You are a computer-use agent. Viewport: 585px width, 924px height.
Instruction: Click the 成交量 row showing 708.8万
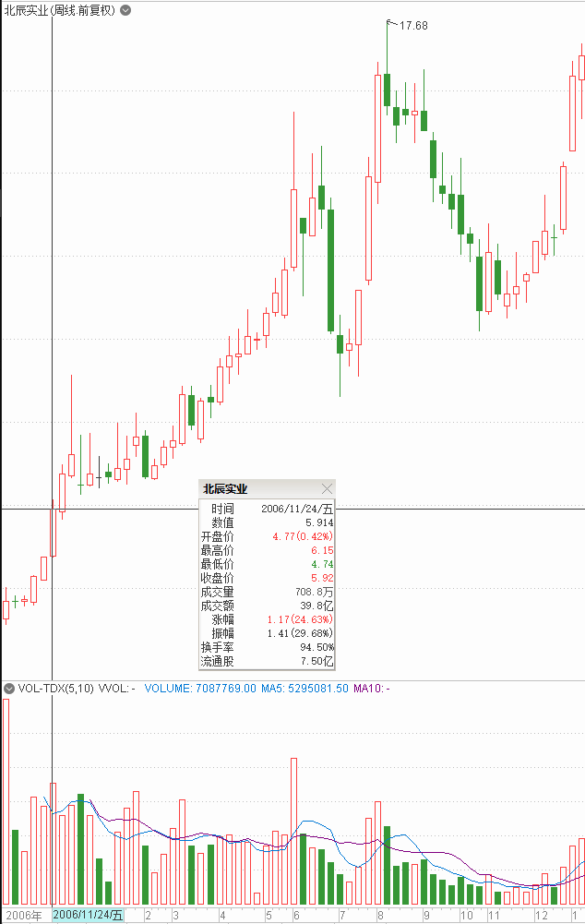point(267,592)
